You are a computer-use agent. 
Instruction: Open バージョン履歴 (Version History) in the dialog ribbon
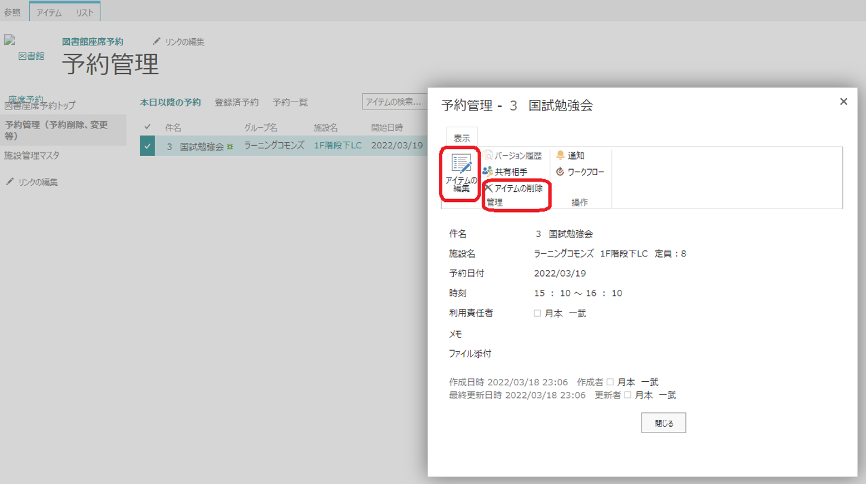click(x=513, y=155)
